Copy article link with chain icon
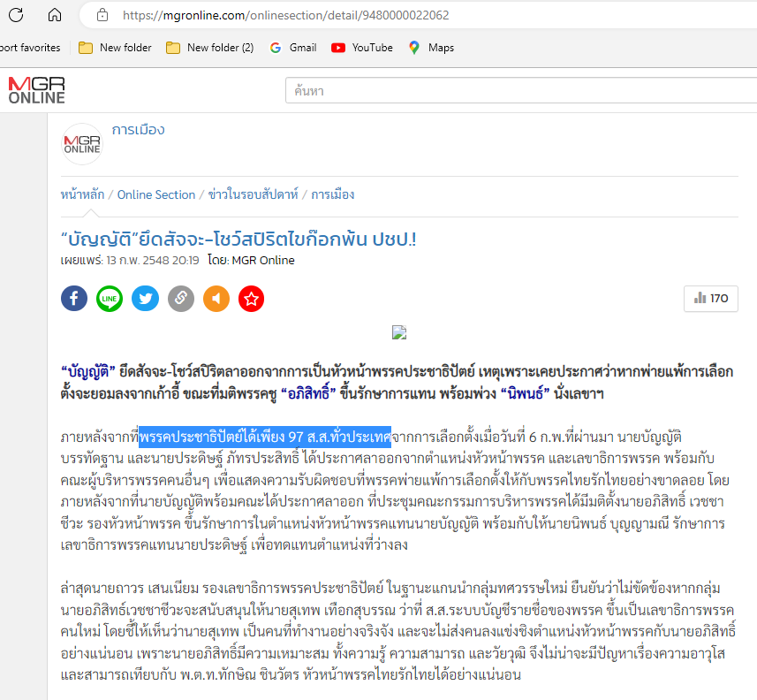Image resolution: width=757 pixels, height=700 pixels. point(181,299)
